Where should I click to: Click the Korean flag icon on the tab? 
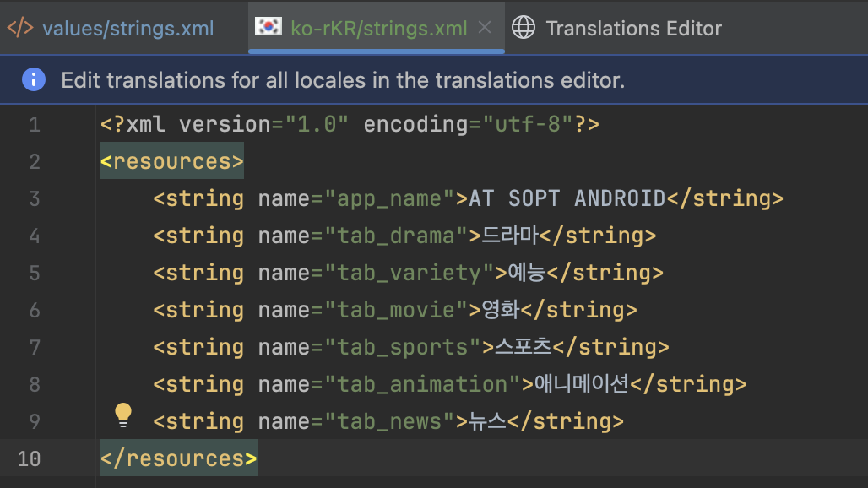(x=269, y=26)
